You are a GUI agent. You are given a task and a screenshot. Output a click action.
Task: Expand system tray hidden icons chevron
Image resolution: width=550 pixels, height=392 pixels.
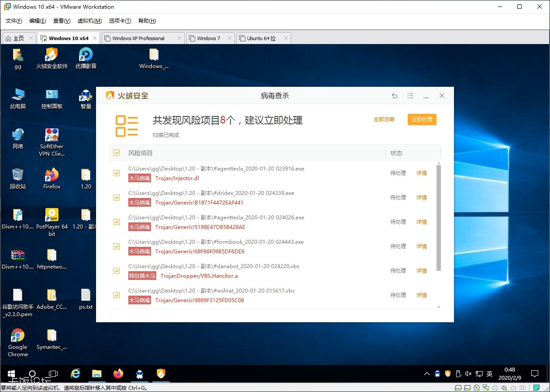click(426, 374)
